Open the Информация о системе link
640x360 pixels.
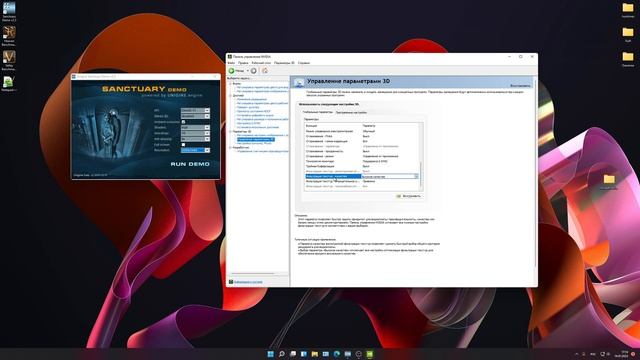pos(248,282)
